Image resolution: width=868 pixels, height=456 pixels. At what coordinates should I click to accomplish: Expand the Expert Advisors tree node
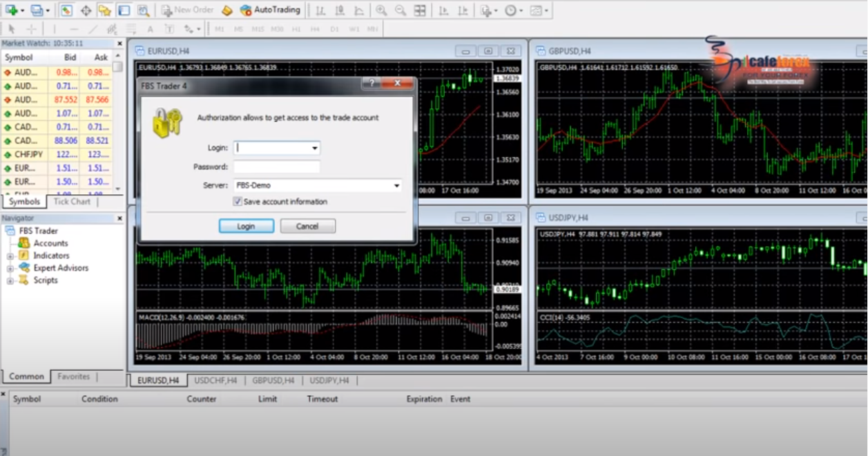(10, 269)
